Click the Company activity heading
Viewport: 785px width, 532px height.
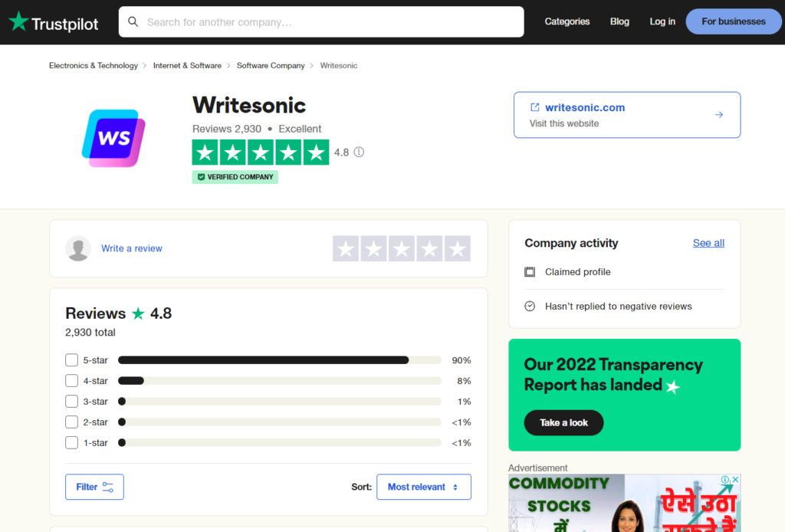pyautogui.click(x=571, y=243)
